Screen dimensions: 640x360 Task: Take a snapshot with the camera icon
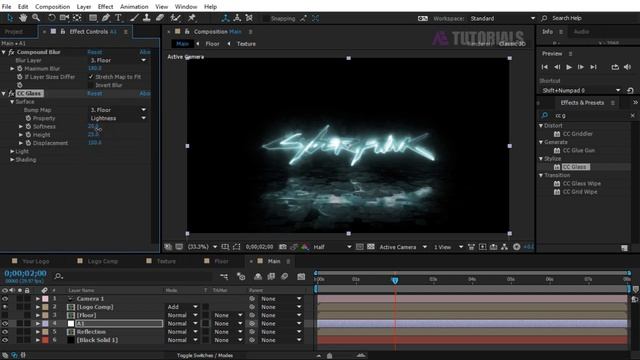[282, 247]
